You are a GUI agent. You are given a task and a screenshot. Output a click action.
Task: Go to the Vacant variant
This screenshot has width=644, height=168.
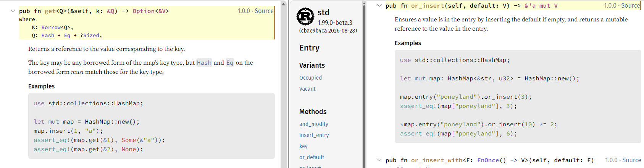(307, 89)
